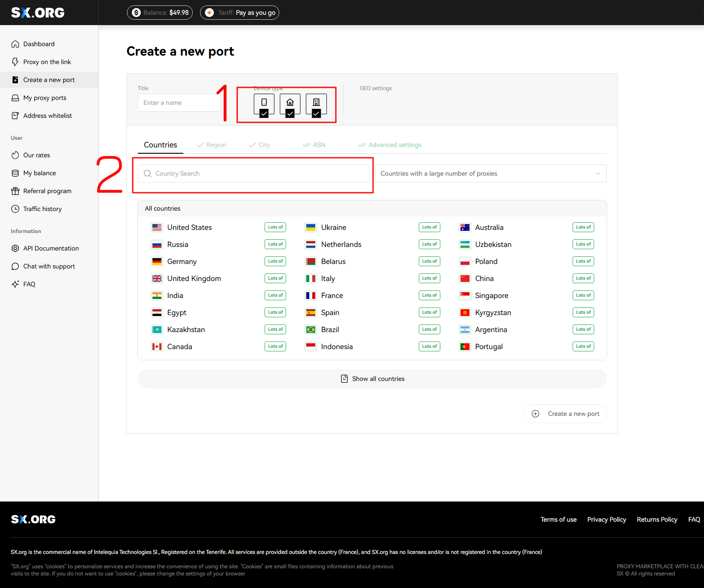704x588 pixels.
Task: Select Germany from the country list
Action: tap(182, 261)
